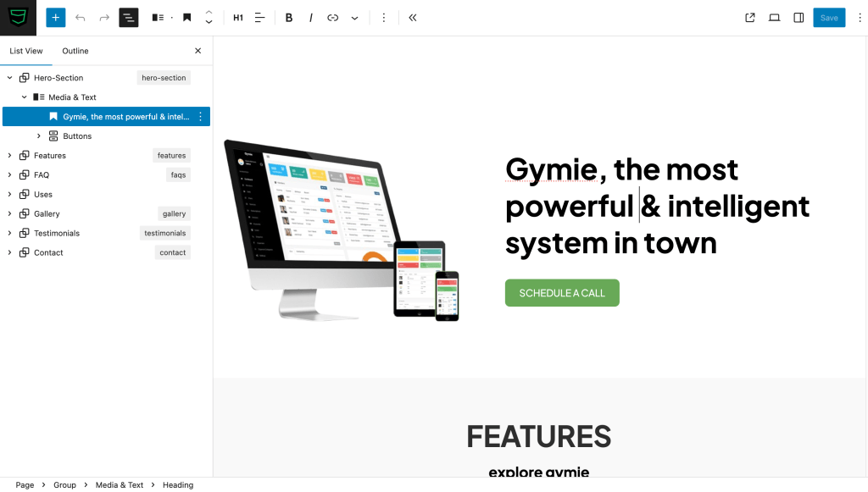Image resolution: width=868 pixels, height=492 pixels.
Task: Open the H1 heading level selector
Action: click(x=238, y=18)
